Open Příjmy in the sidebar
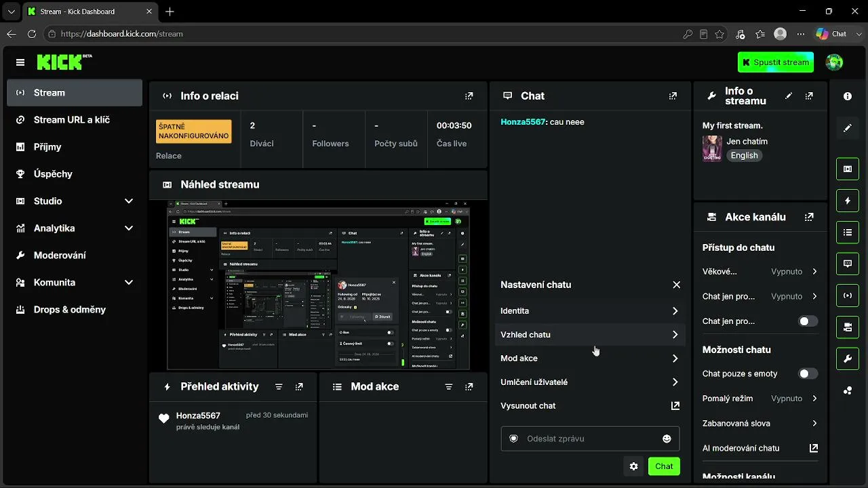The width and height of the screenshot is (868, 488). (x=75, y=147)
